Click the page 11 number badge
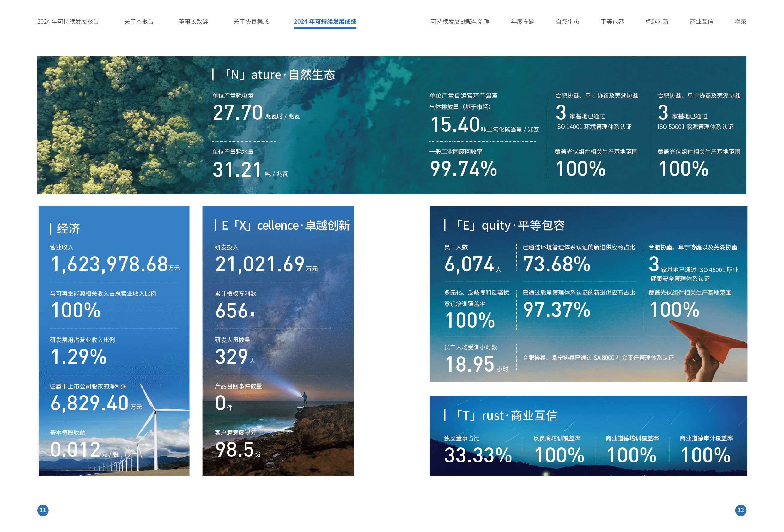 point(43,510)
